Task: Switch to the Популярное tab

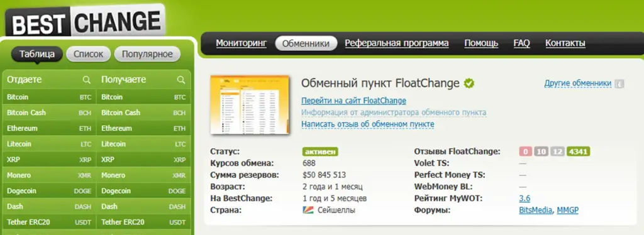Action: [147, 54]
